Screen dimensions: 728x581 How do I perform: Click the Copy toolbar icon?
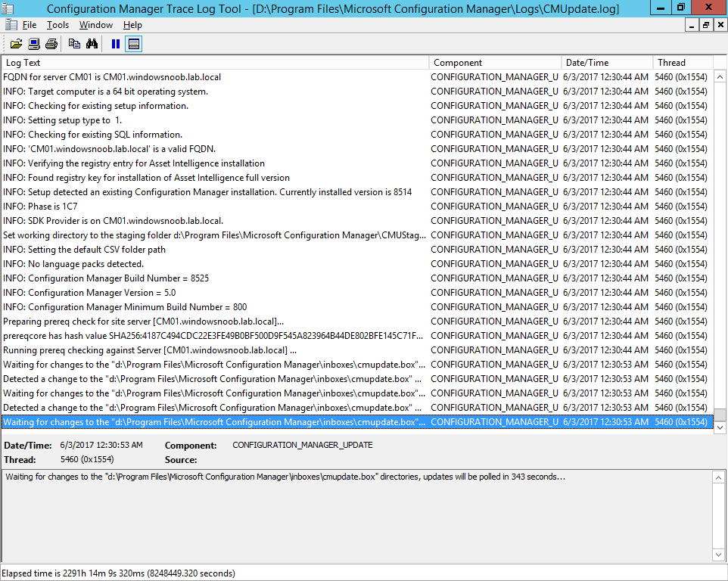74,44
